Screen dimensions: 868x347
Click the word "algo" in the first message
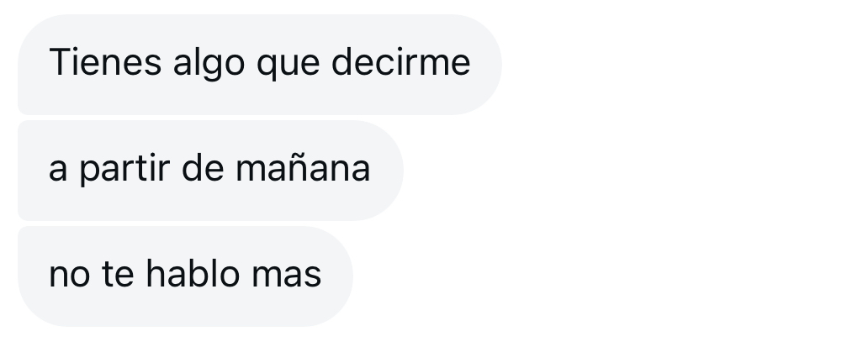(209, 64)
